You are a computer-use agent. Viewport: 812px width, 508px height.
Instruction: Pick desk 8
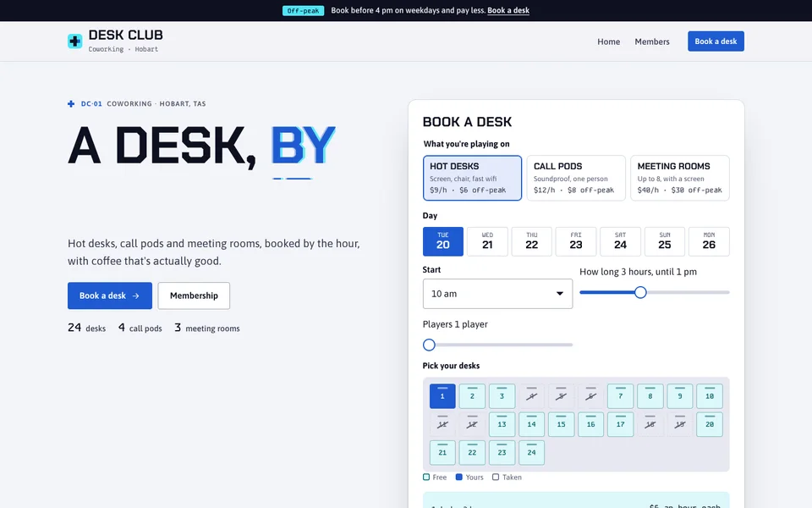pyautogui.click(x=650, y=396)
